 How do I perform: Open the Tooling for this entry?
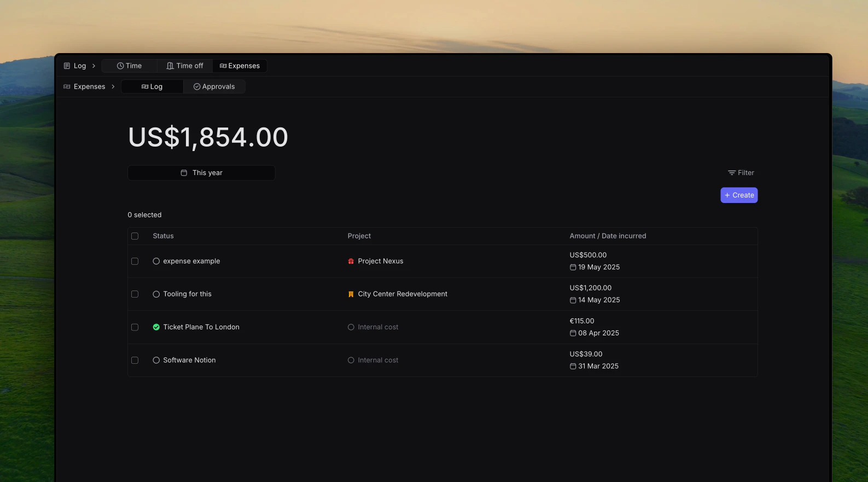tap(187, 294)
